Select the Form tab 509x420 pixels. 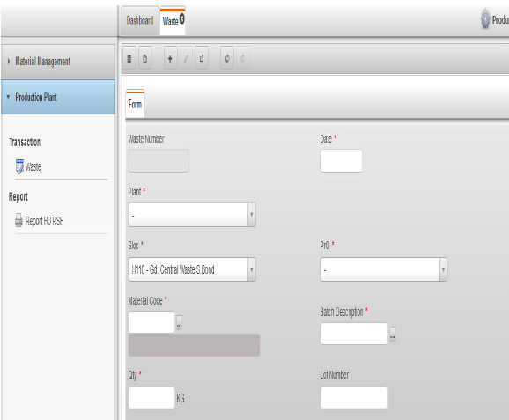point(135,104)
